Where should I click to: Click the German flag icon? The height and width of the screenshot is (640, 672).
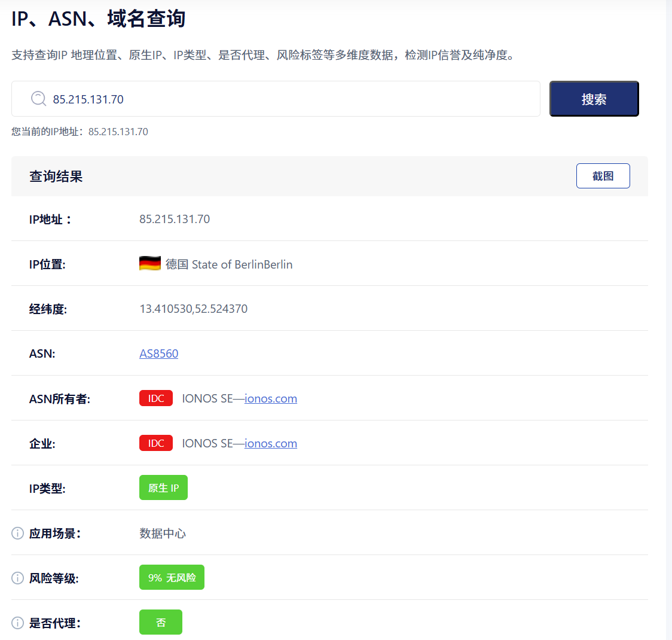pos(149,264)
